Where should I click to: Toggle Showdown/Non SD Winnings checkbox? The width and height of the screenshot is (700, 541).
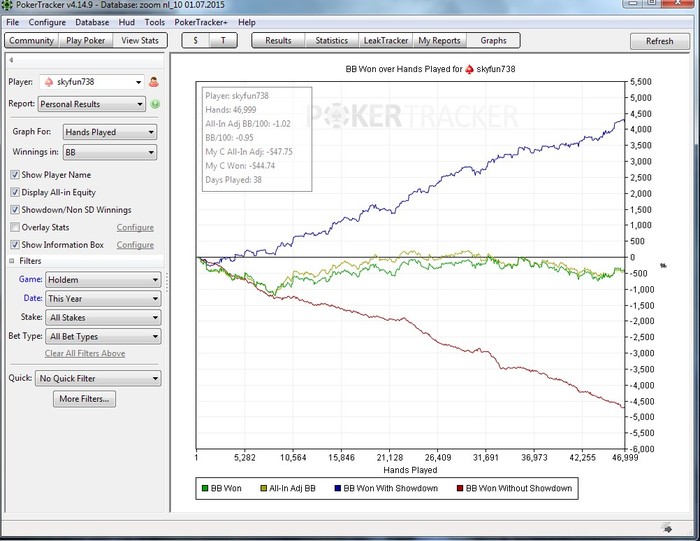click(x=15, y=209)
